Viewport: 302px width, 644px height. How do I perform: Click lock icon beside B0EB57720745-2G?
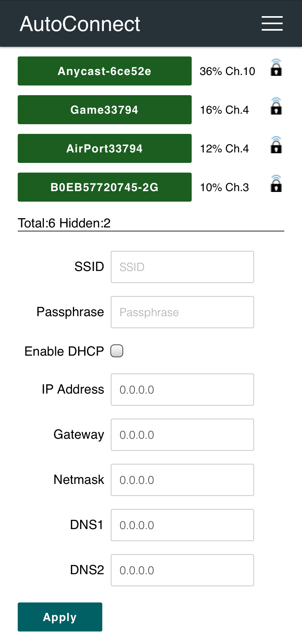tap(276, 184)
